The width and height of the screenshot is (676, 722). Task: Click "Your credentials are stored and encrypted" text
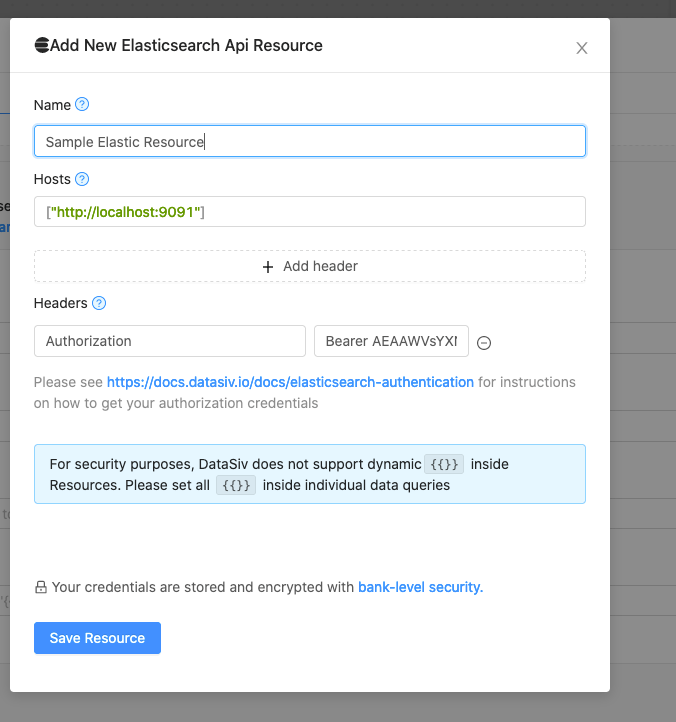203,587
